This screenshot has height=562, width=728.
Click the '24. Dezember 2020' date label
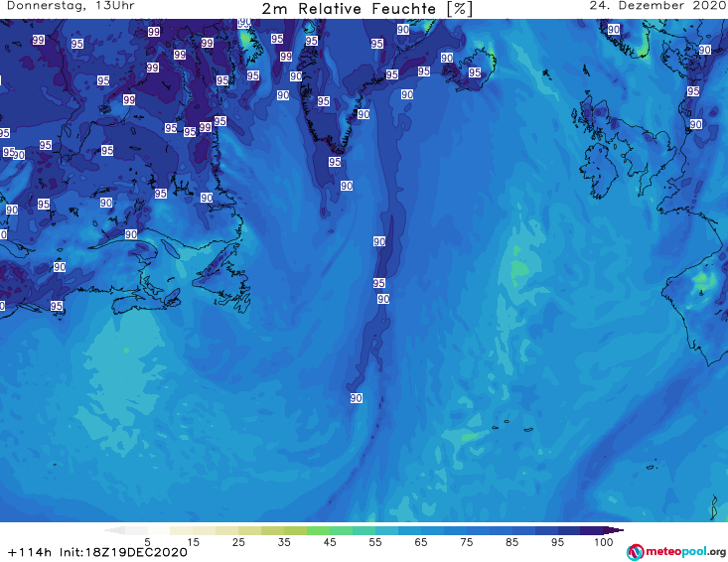coord(658,6)
